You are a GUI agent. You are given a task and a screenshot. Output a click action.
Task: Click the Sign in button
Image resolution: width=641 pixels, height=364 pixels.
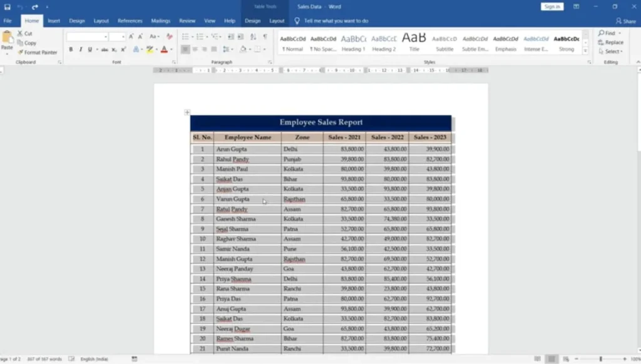pos(552,6)
